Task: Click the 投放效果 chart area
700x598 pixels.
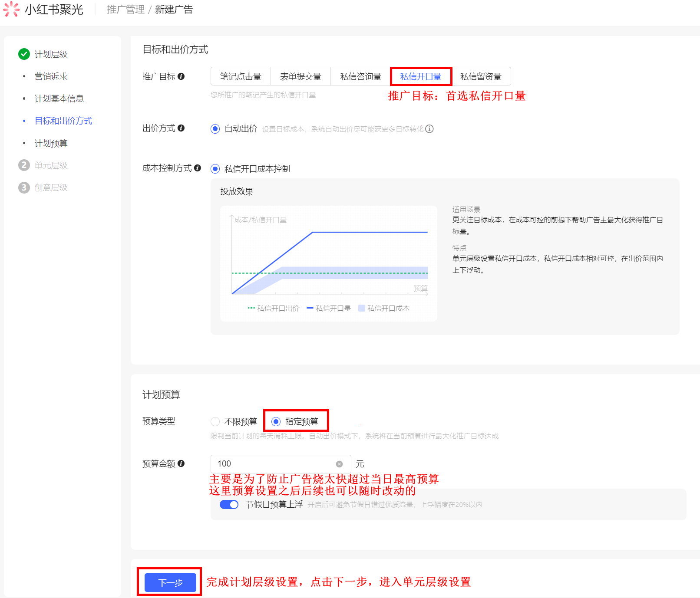Action: (329, 263)
